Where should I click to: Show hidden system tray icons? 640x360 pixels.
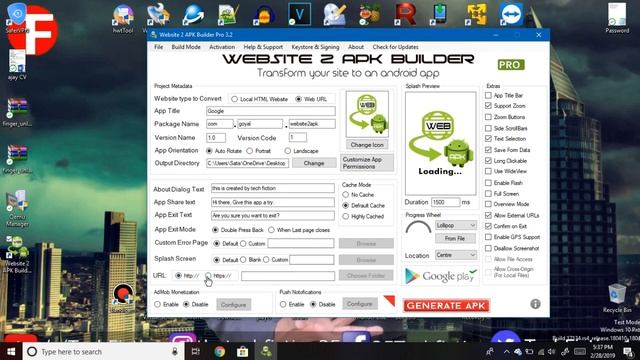(x=507, y=351)
